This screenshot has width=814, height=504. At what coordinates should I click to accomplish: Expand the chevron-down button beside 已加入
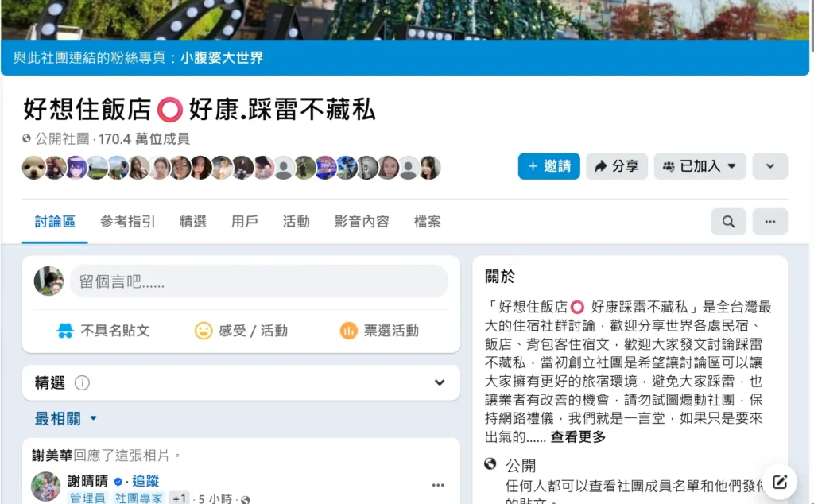click(769, 166)
